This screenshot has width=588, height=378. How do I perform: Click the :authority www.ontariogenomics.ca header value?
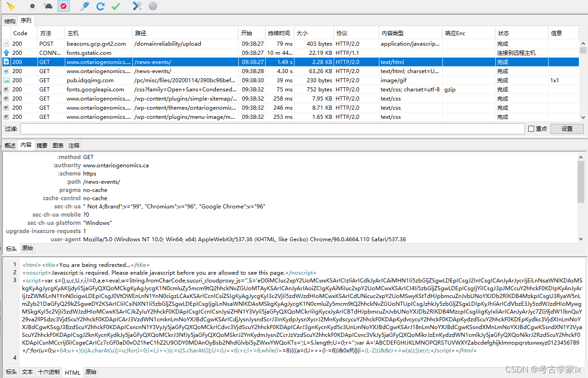(x=116, y=165)
